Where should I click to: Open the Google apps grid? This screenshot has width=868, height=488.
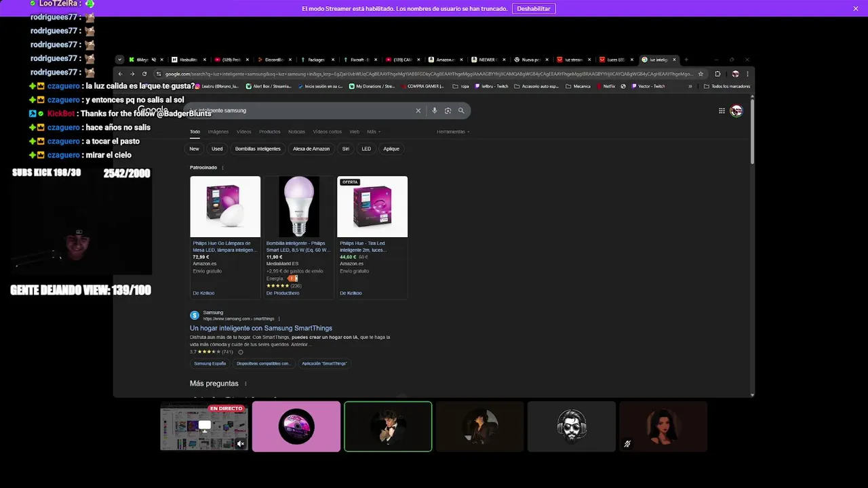[x=722, y=110]
